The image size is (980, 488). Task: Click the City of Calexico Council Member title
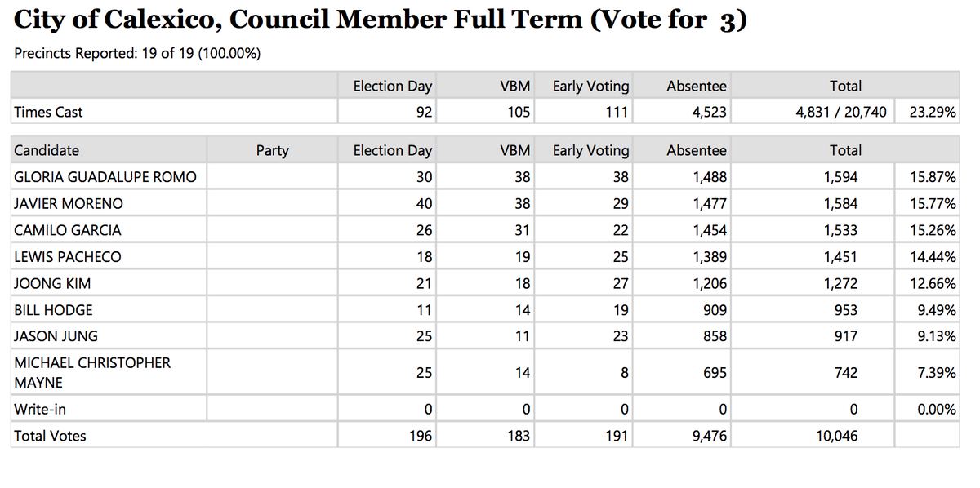tap(380, 20)
